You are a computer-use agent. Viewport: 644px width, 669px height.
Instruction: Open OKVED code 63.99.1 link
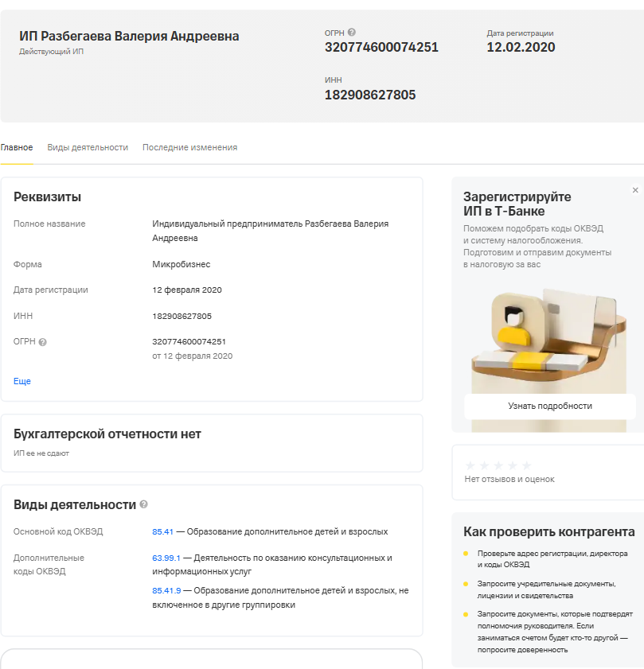[166, 558]
